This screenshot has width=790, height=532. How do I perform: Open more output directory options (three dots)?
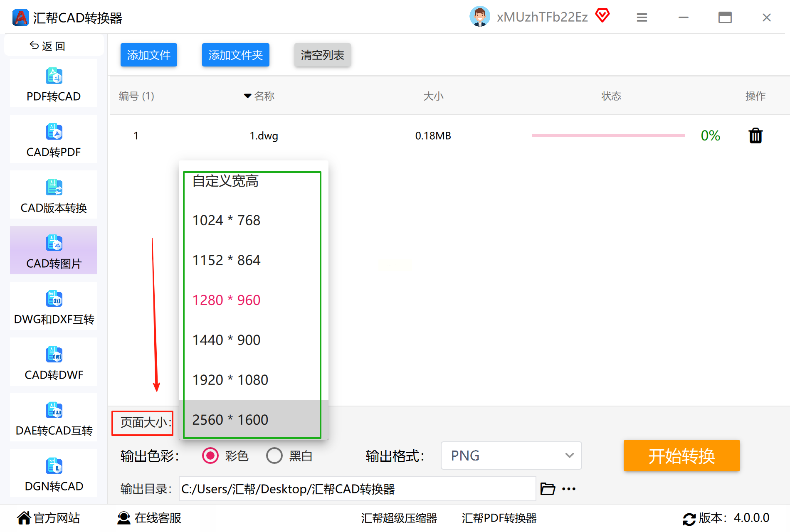click(569, 489)
